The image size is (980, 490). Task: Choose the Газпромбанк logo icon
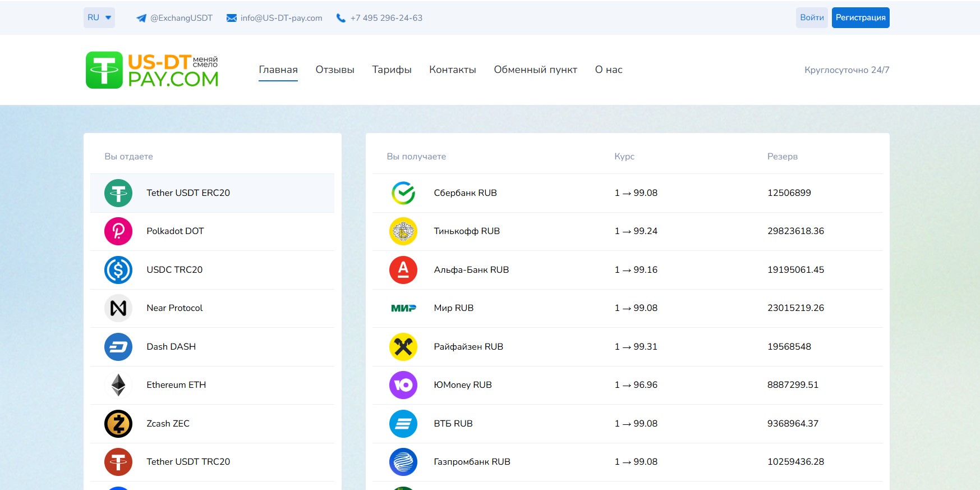click(403, 462)
